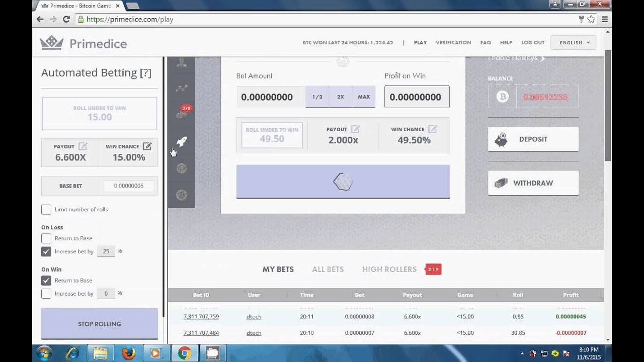Launch Internet Explorer from taskbar

coord(72,353)
